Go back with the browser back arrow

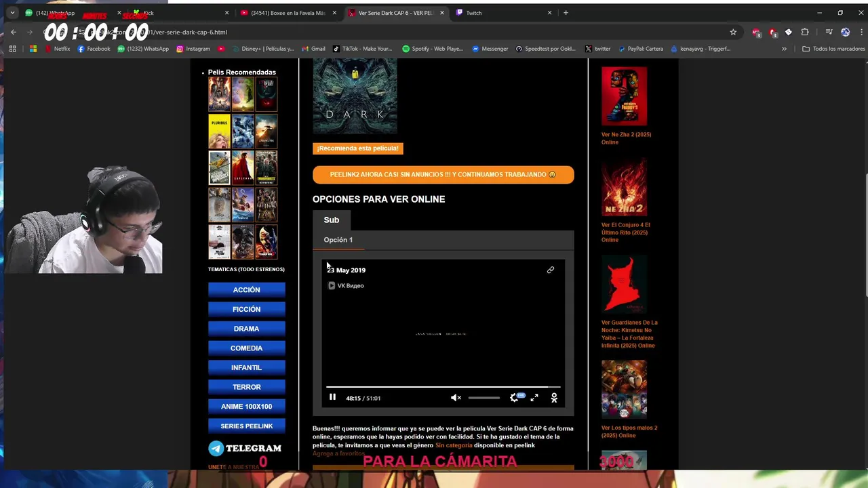click(13, 32)
